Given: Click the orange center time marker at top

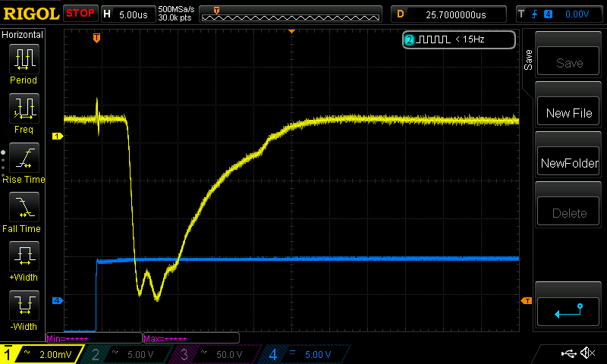Looking at the screenshot, I should point(292,31).
